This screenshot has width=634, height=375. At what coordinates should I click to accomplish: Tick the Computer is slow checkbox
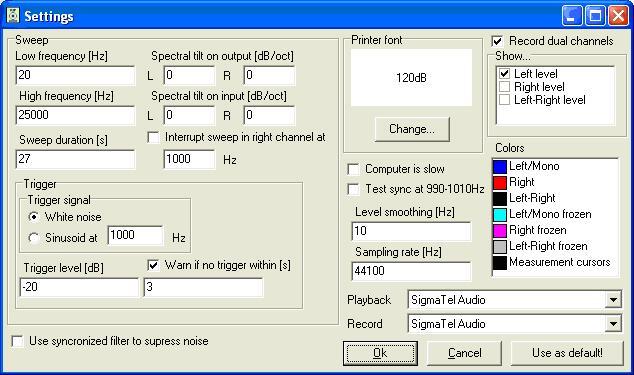[x=353, y=169]
